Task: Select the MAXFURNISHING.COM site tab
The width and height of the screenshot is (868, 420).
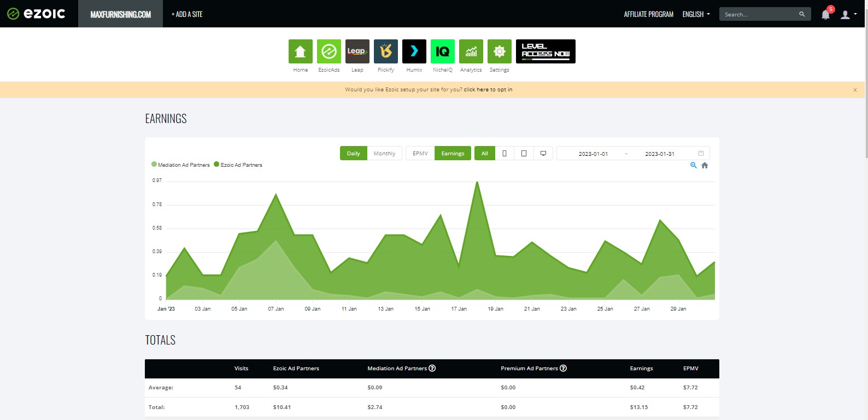Action: 120,14
